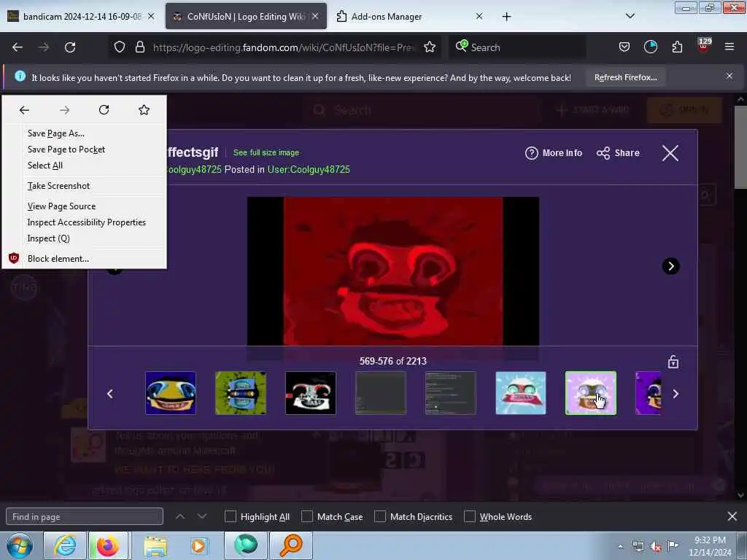The width and height of the screenshot is (747, 560).
Task: Move image carousel to next thumbnails
Action: pos(676,394)
